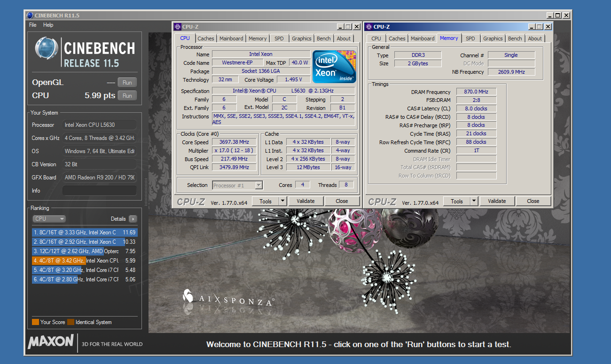Click the panel splitter handle beside render
611x364 pixels.
click(146, 192)
